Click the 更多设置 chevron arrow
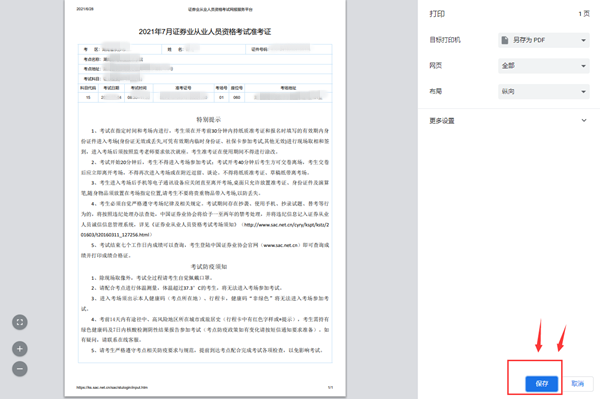 (x=584, y=121)
